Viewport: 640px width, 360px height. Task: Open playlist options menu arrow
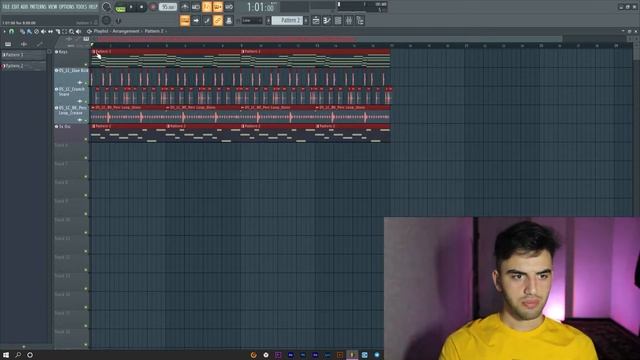(4, 31)
